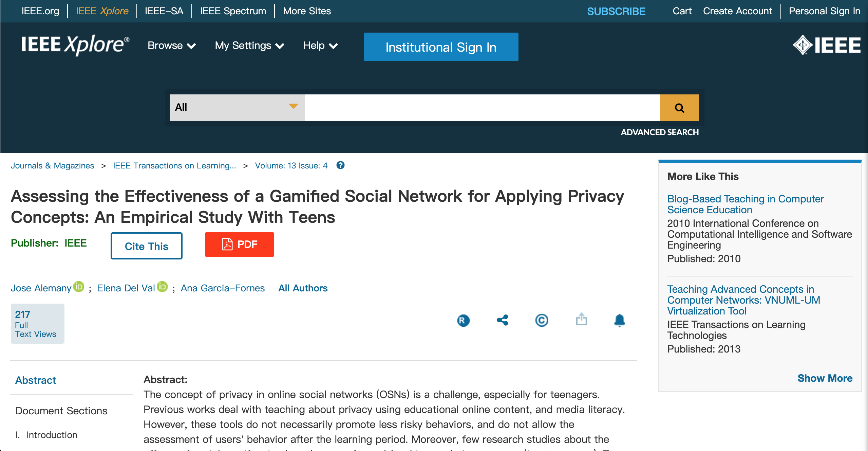Click into the search text field
Viewport: 868px width, 451px height.
tap(482, 108)
